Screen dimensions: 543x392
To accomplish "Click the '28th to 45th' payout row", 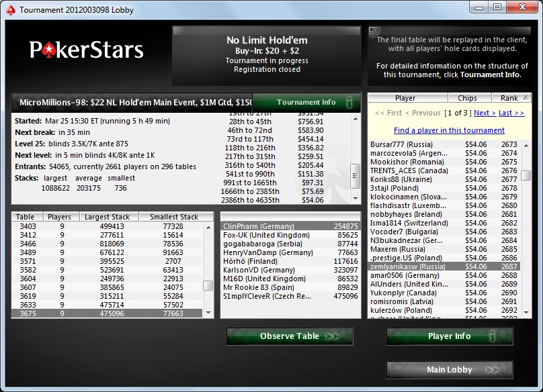I will pyautogui.click(x=276, y=121).
